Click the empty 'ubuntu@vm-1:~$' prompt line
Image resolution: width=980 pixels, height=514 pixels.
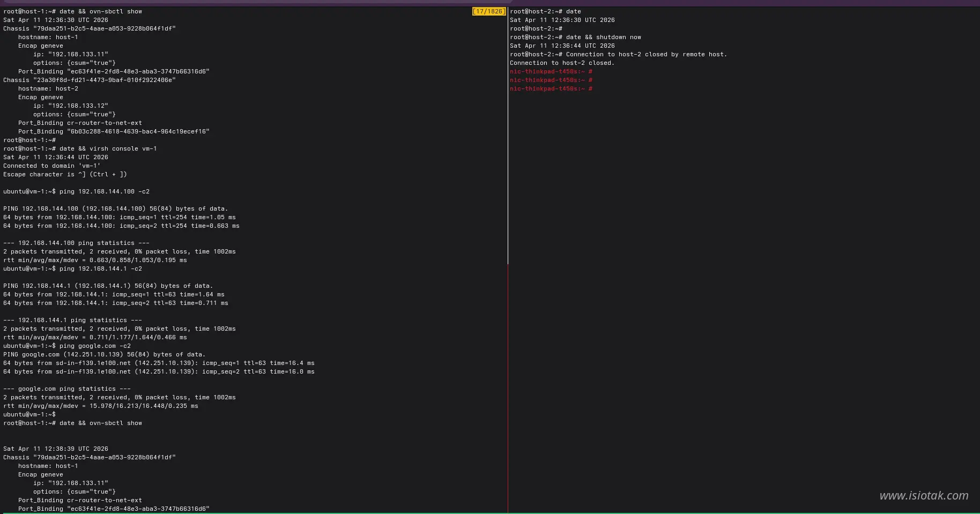29,414
